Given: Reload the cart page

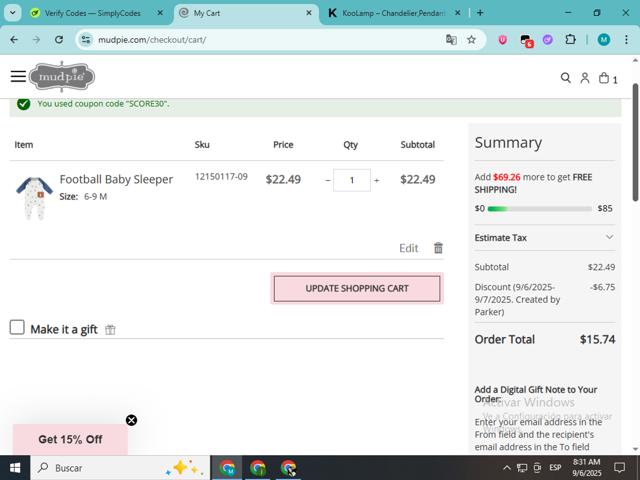Looking at the screenshot, I should pos(59,40).
